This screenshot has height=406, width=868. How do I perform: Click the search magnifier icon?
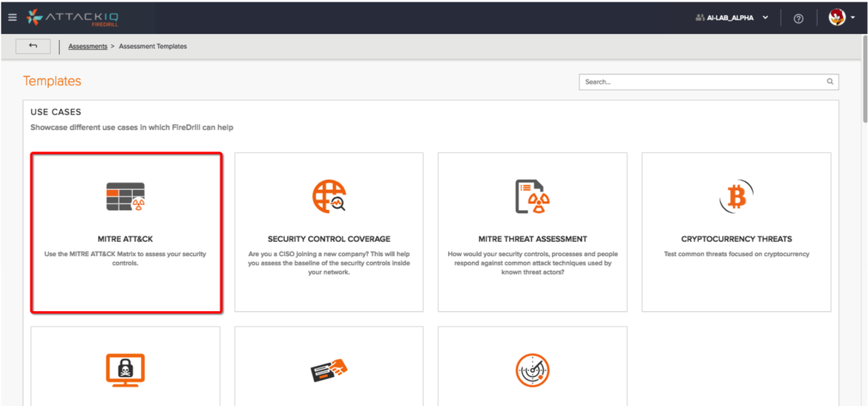coord(830,82)
